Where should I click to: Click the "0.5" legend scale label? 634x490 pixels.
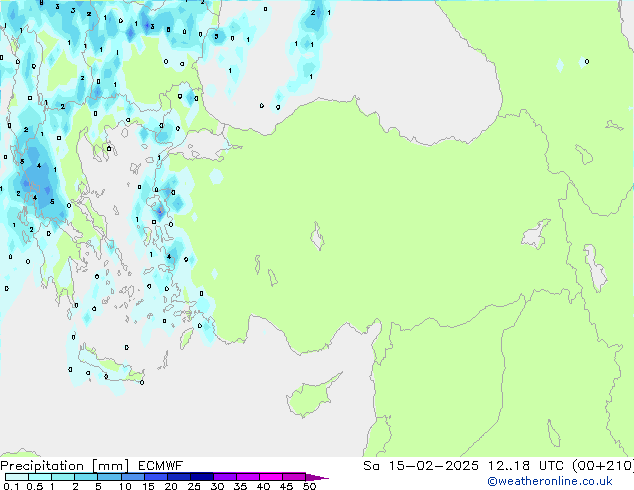(x=34, y=486)
